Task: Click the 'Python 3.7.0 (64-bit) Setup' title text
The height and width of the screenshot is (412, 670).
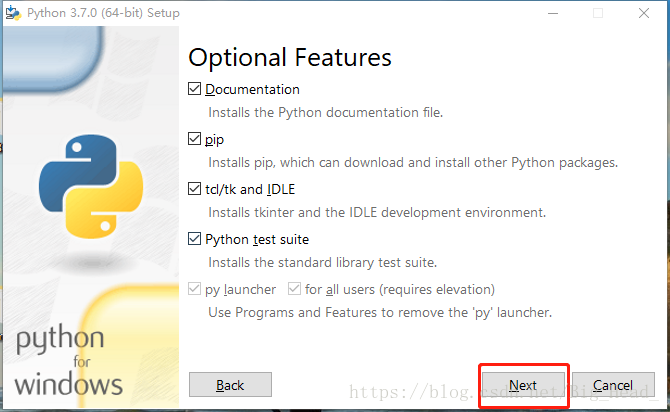Action: point(103,13)
